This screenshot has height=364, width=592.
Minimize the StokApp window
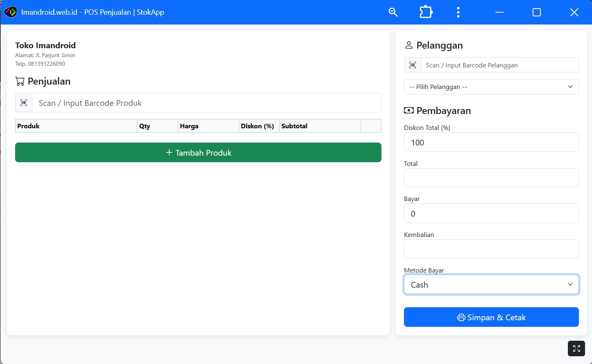pyautogui.click(x=500, y=12)
